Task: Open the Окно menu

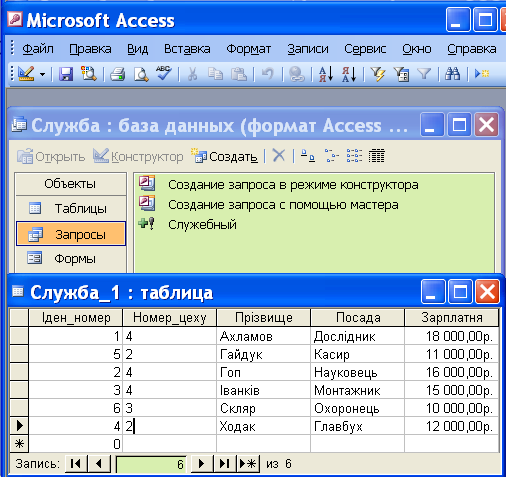Action: (417, 49)
